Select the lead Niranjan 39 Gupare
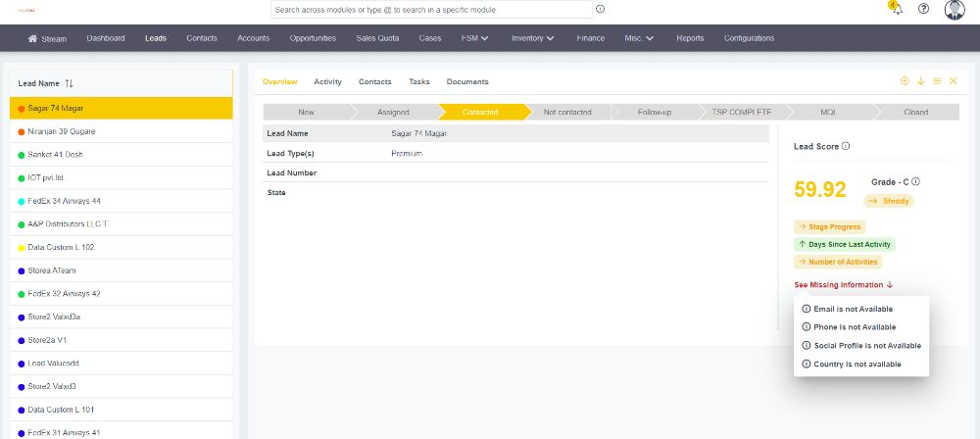 [62, 131]
